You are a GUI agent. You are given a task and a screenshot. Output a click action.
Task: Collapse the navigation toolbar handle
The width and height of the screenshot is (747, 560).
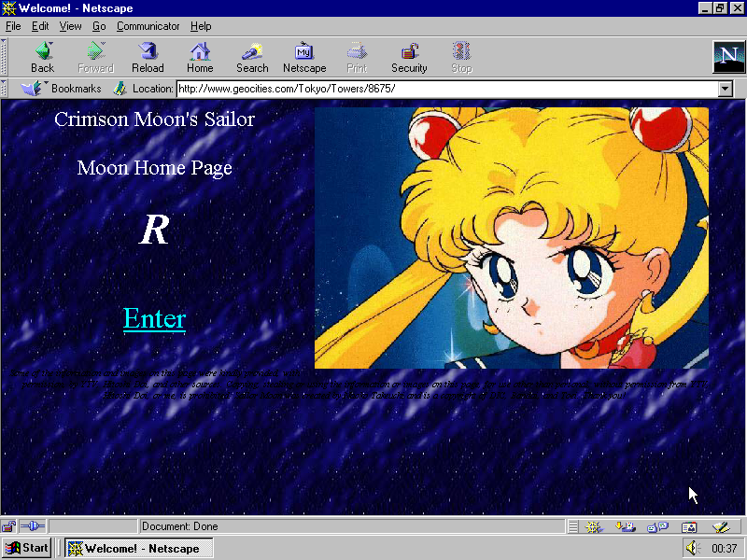click(x=4, y=57)
